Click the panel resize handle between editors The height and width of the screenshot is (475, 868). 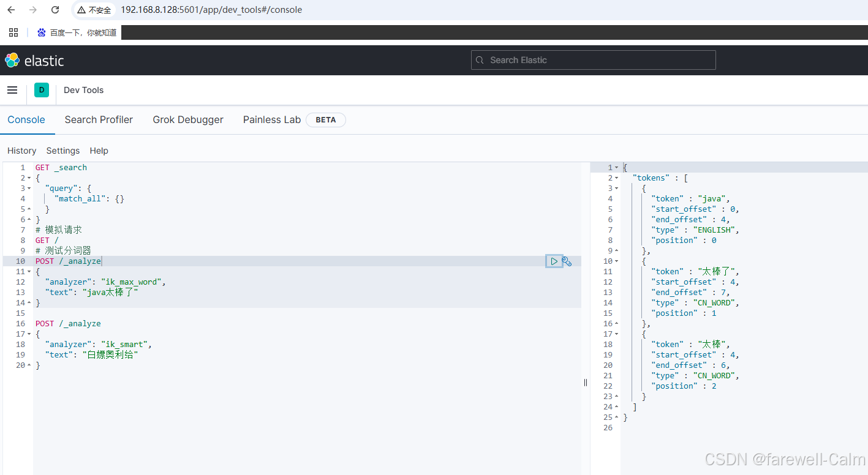tap(586, 382)
